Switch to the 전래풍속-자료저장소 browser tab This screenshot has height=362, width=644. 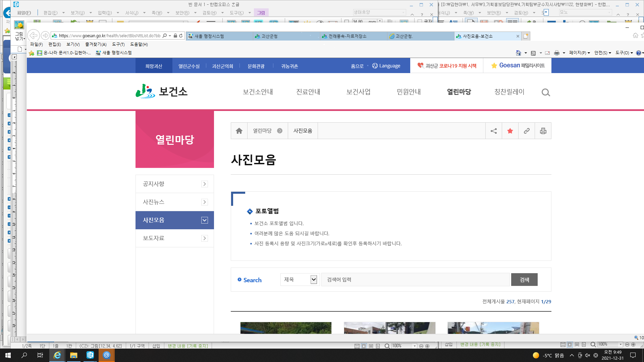click(347, 36)
